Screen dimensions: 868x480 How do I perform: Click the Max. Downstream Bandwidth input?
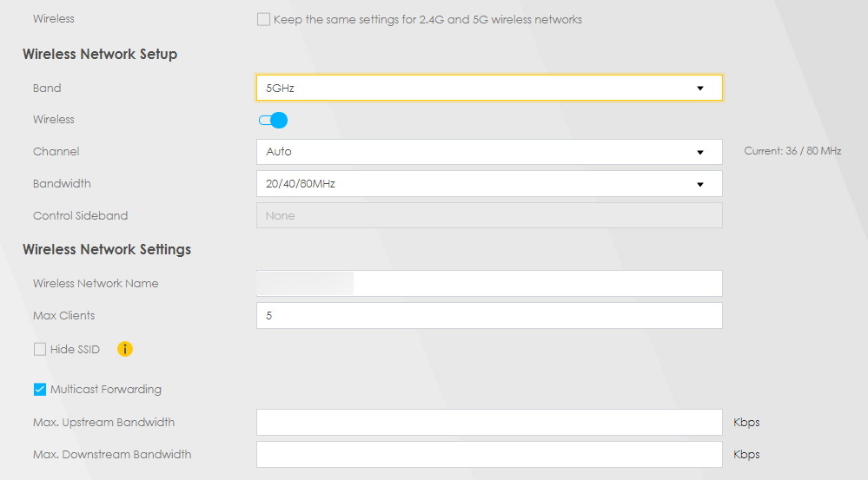[x=489, y=455]
